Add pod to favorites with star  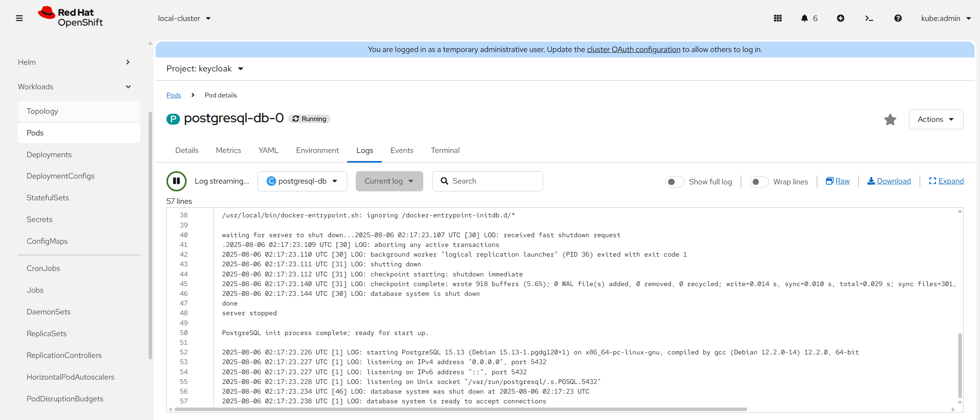(x=890, y=120)
